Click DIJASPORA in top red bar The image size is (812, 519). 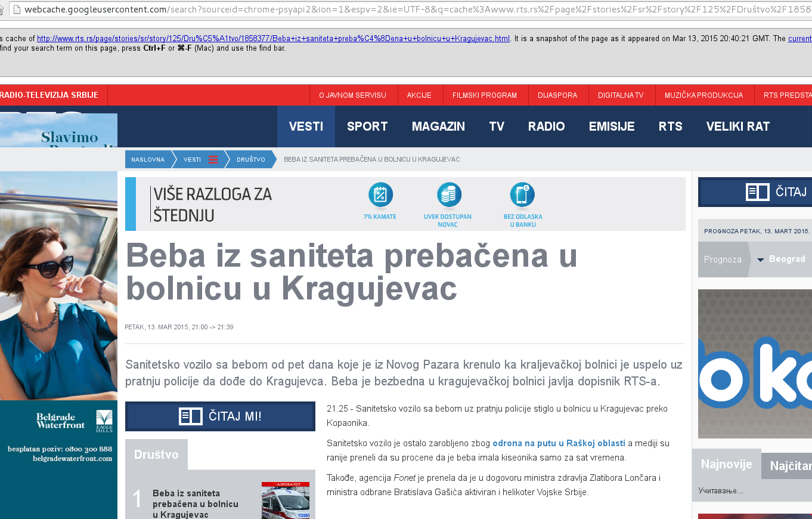(557, 95)
